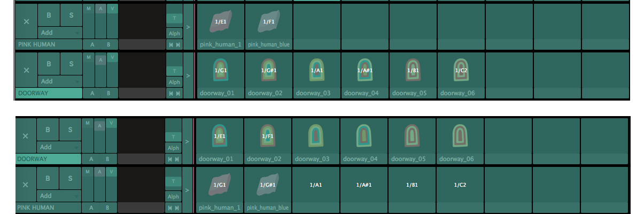Open Add blend dropdown on lower panel's PINK HUMAN layer

[59, 196]
